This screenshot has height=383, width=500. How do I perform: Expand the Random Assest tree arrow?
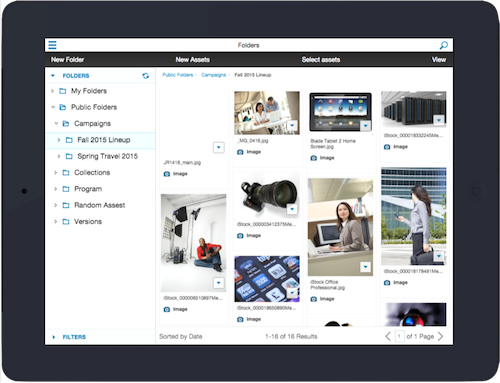56,205
